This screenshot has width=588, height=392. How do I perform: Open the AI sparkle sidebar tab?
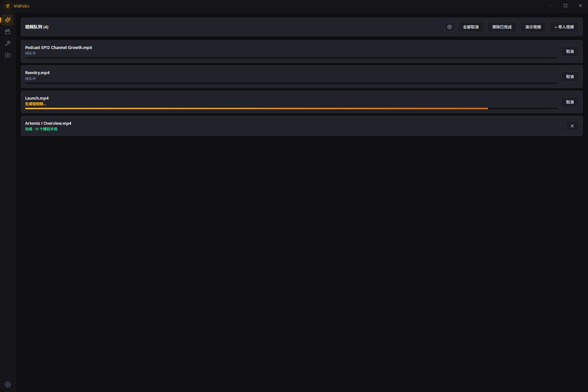click(8, 20)
